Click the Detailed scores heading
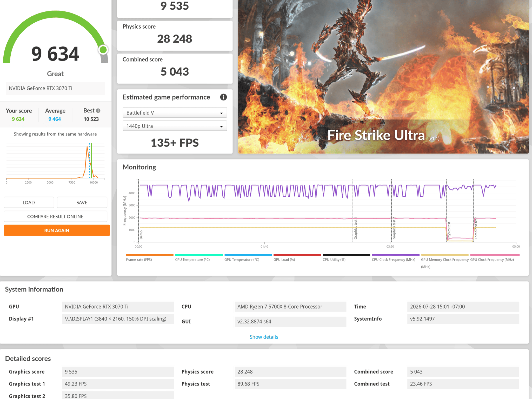The width and height of the screenshot is (532, 399). [x=28, y=359]
